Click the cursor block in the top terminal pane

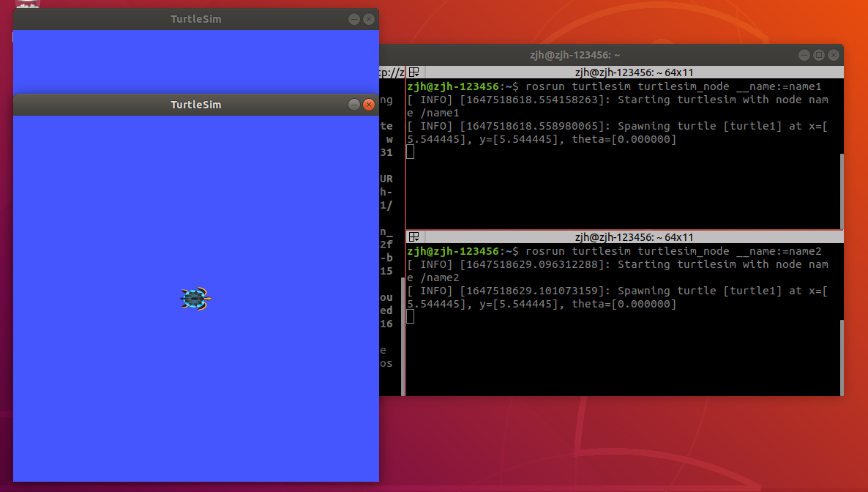pos(410,152)
